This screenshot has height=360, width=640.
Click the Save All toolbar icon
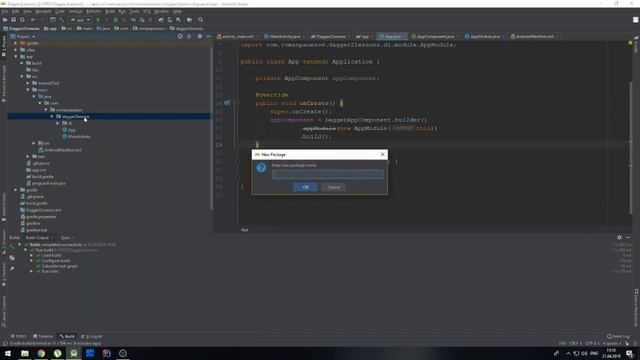13,20
